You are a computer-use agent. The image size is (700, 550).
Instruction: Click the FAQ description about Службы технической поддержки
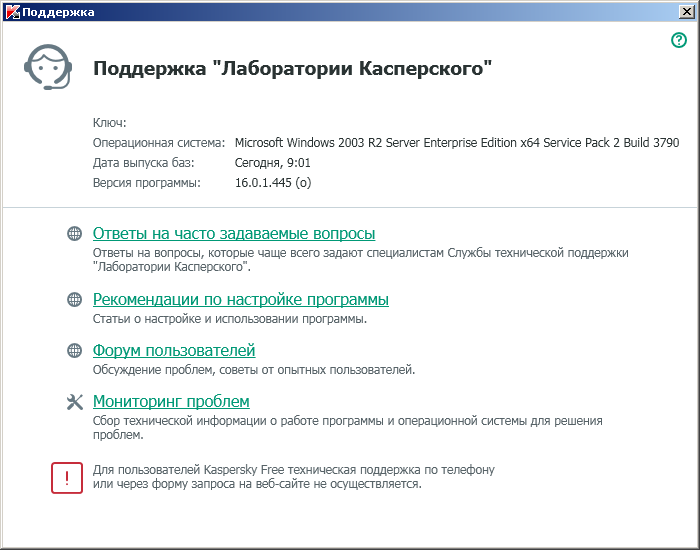point(361,260)
